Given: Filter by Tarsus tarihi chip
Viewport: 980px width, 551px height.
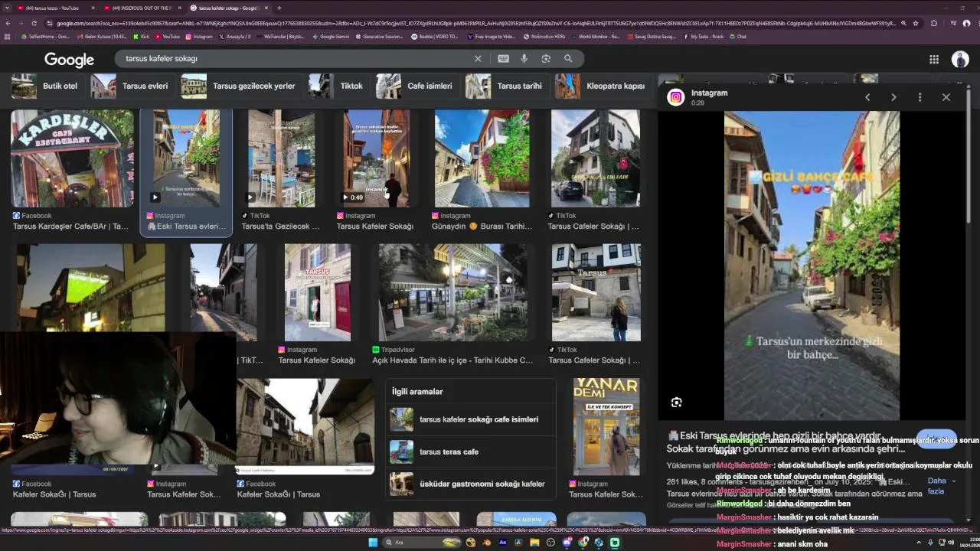Looking at the screenshot, I should [506, 86].
